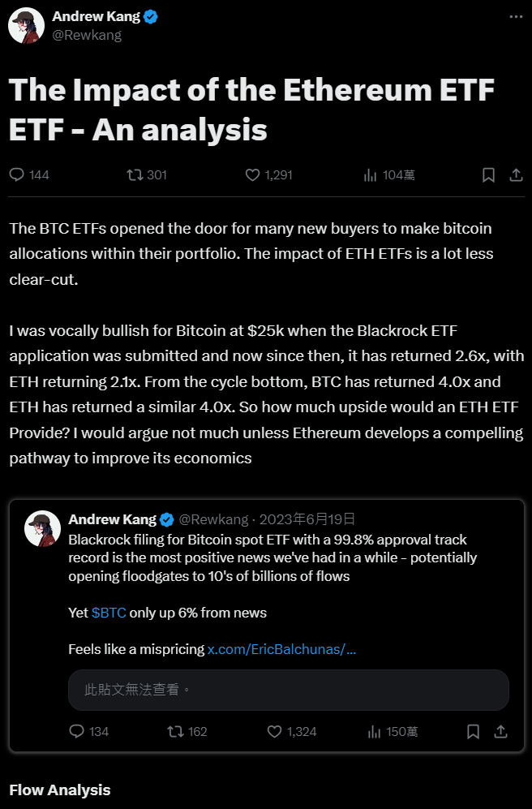Click the repost icon showing 162
The height and width of the screenshot is (809, 532).
click(x=178, y=731)
